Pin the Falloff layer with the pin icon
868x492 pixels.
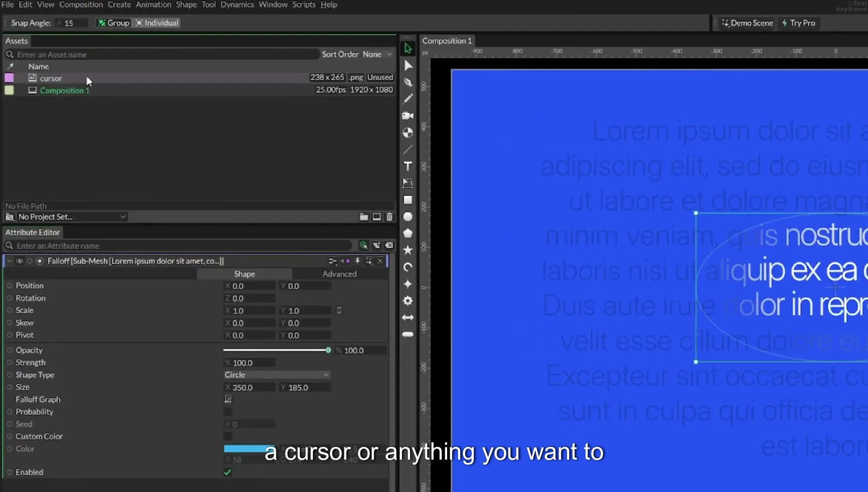358,261
